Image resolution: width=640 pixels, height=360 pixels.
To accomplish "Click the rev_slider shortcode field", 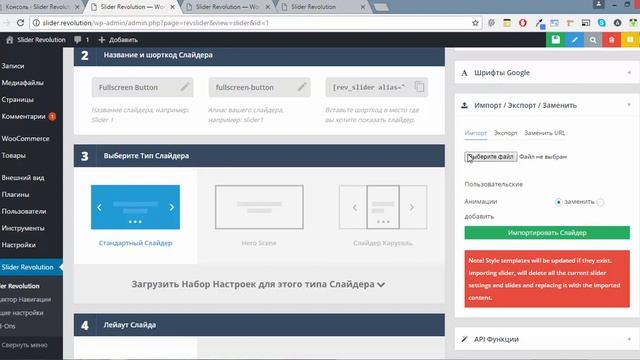I will click(376, 87).
